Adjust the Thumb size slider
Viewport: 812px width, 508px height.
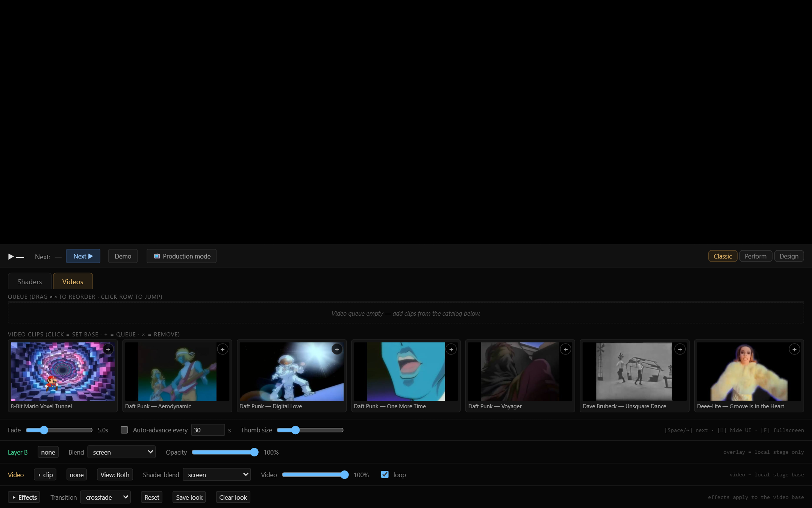(x=310, y=430)
